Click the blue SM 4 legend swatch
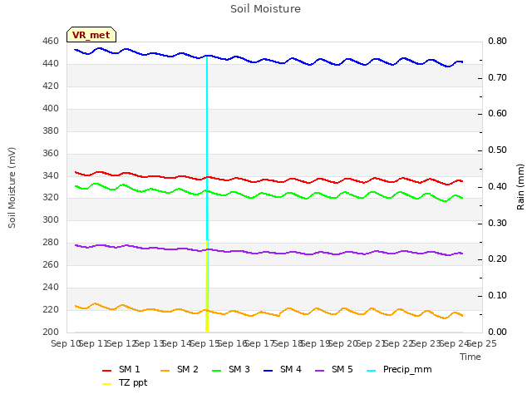The width and height of the screenshot is (532, 399). tap(268, 371)
